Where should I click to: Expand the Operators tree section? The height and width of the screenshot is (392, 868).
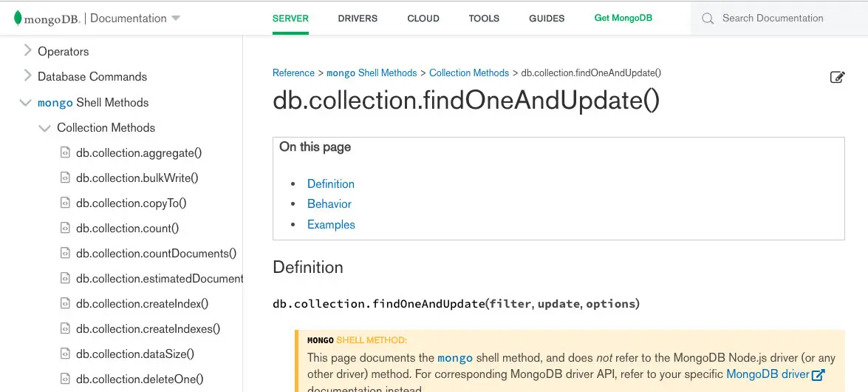[27, 50]
